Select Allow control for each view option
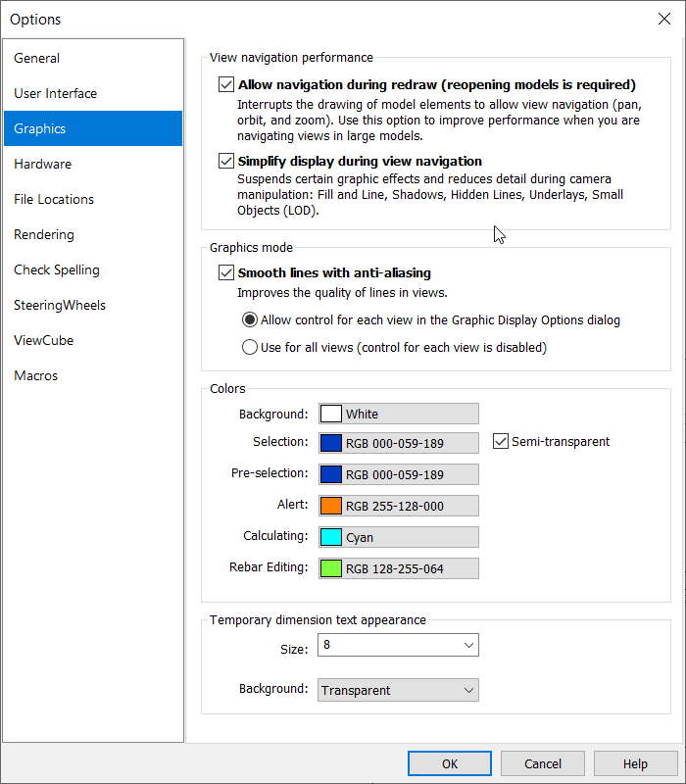686x784 pixels. point(250,320)
